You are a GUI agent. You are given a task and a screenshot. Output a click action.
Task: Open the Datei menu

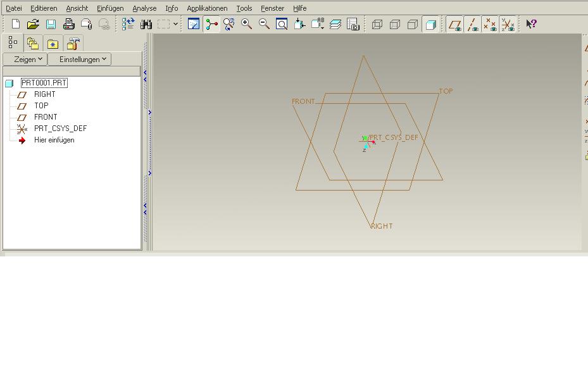point(14,8)
